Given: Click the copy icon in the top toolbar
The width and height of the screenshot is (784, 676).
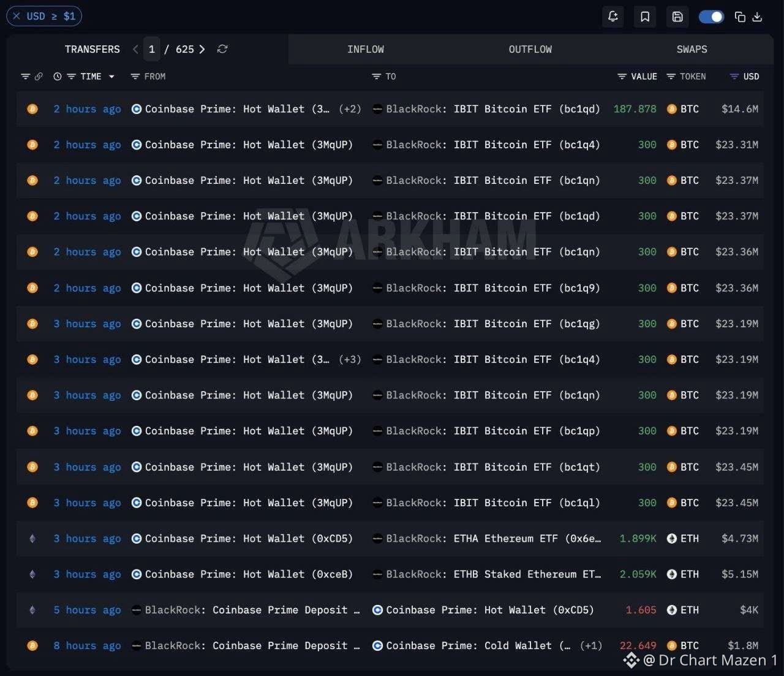Looking at the screenshot, I should (740, 17).
